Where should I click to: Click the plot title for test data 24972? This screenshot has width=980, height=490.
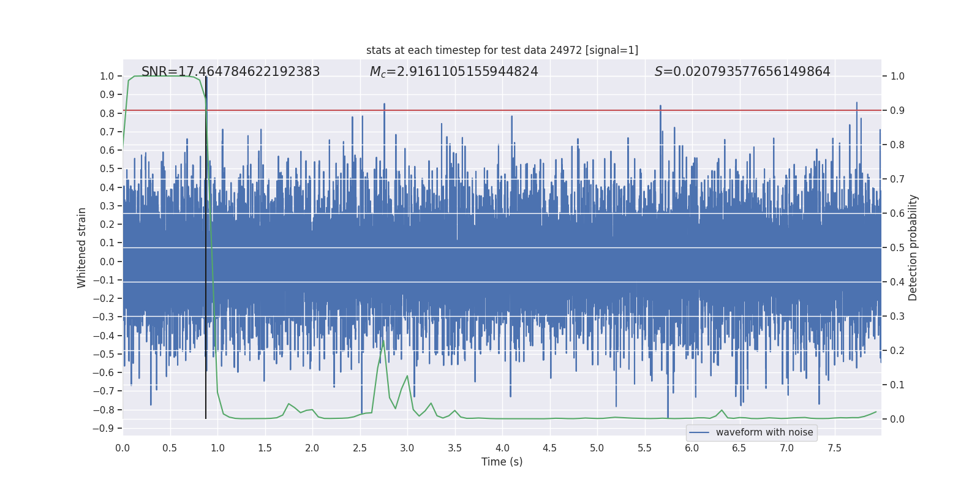point(502,50)
